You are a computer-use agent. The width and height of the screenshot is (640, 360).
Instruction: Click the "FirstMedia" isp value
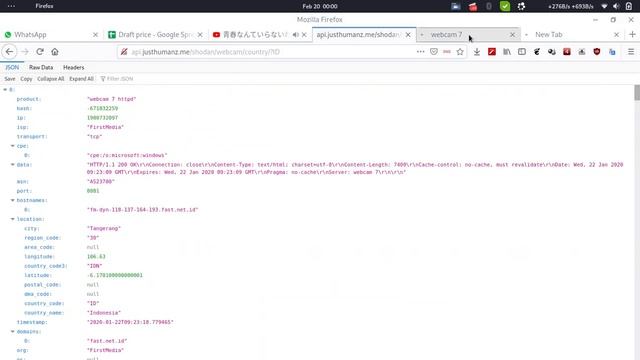[x=105, y=127]
